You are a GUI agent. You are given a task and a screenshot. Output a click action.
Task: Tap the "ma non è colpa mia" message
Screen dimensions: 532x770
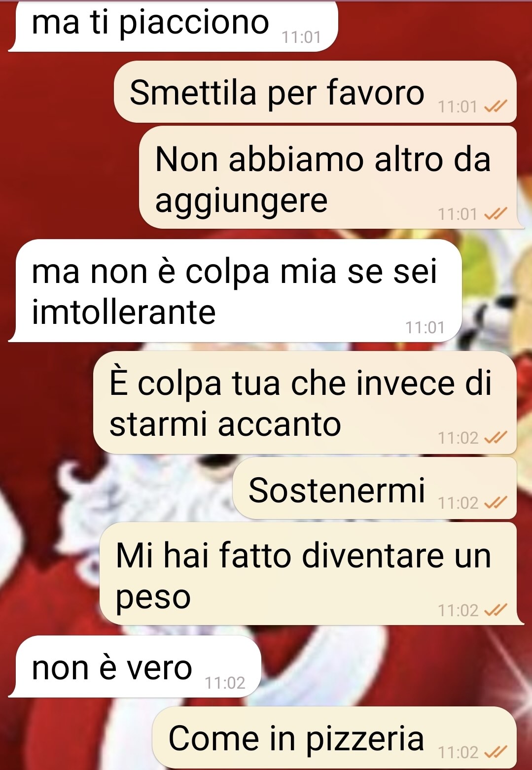(235, 291)
